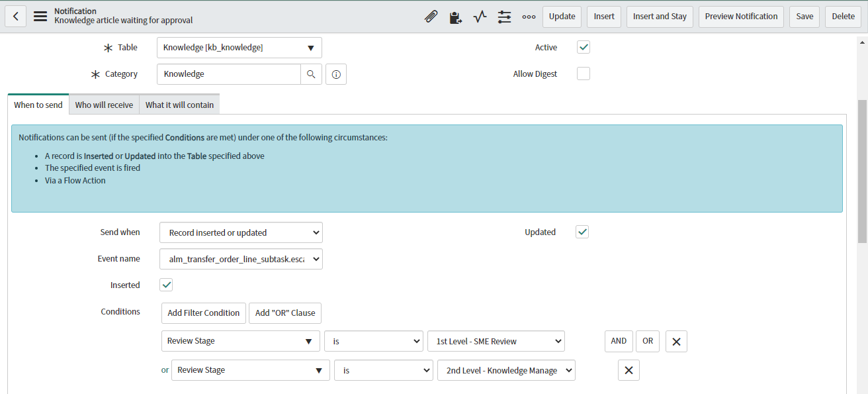Click the OR condition button
The width and height of the screenshot is (868, 394).
click(648, 341)
